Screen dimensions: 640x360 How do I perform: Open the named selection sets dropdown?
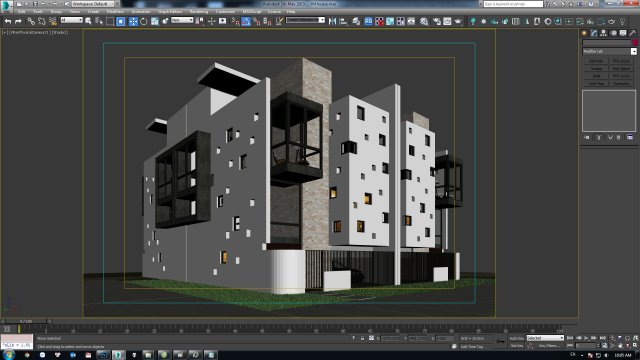(x=306, y=20)
